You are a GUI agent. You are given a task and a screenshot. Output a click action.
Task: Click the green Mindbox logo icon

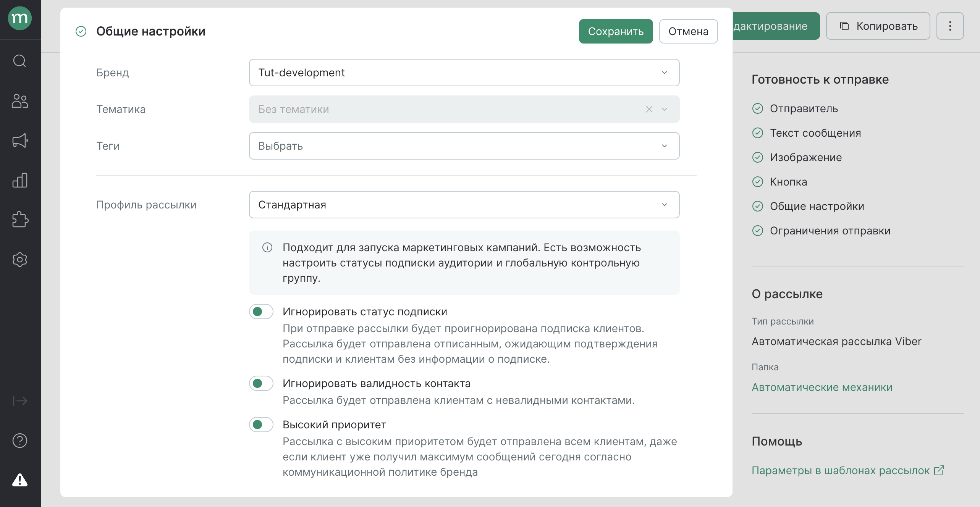[x=20, y=18]
